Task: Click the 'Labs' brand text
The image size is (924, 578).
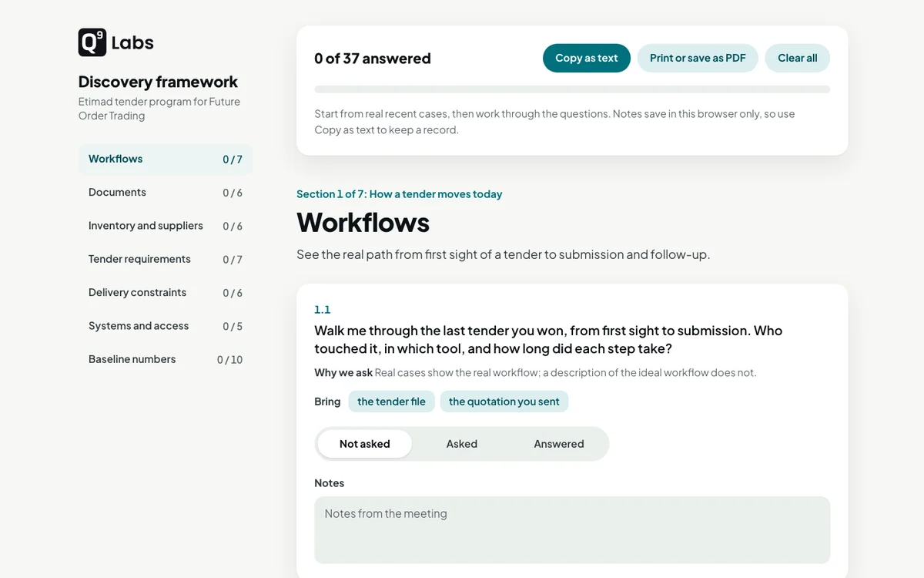Action: click(132, 43)
